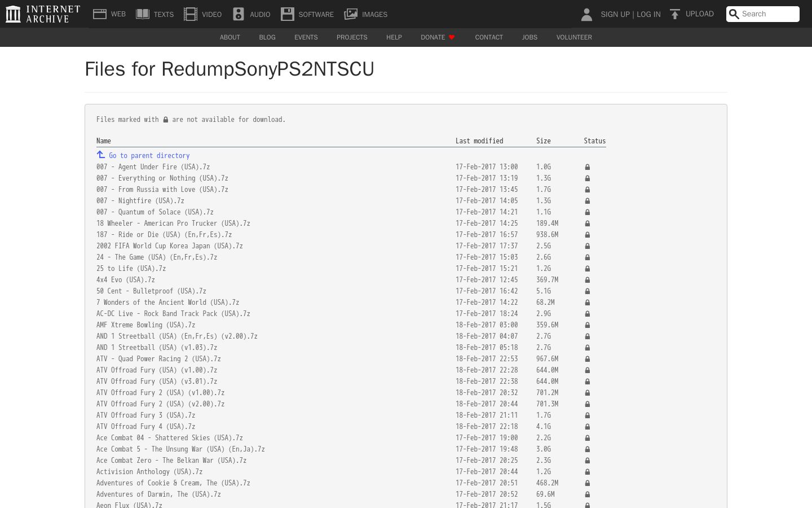Viewport: 812px width, 508px height.
Task: Click lock icon for 50 Cent - Bulletproof row
Action: [587, 291]
